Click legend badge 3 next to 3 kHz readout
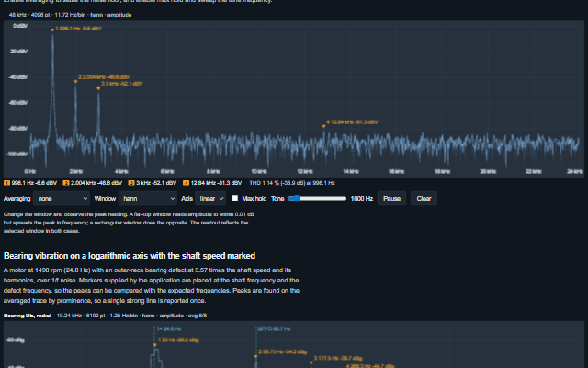 [131, 183]
